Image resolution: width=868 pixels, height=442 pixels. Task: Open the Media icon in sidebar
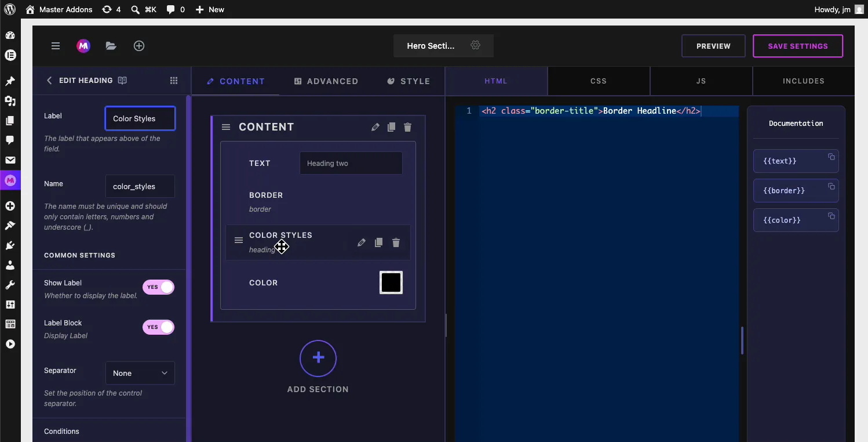point(10,101)
